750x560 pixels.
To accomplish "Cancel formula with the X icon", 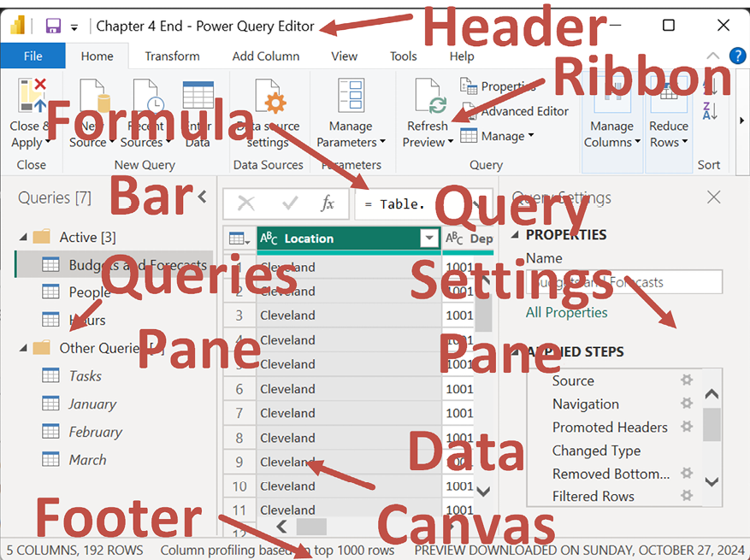I will click(x=246, y=203).
